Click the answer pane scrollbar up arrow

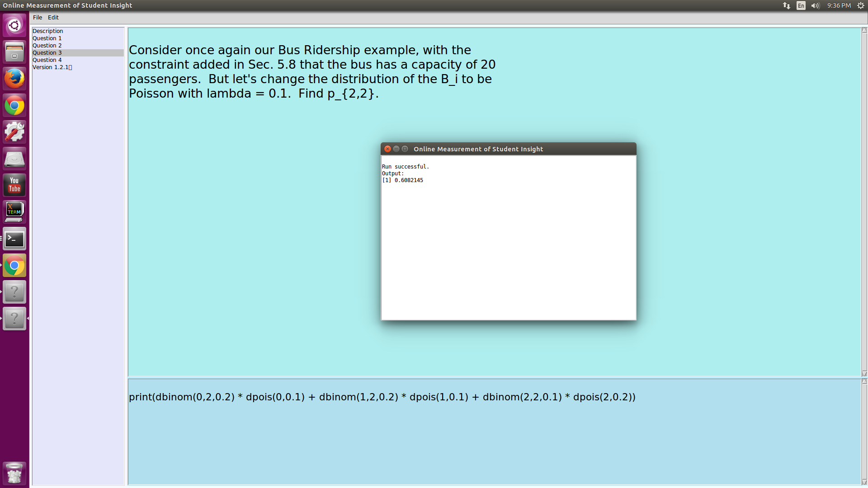tap(864, 381)
